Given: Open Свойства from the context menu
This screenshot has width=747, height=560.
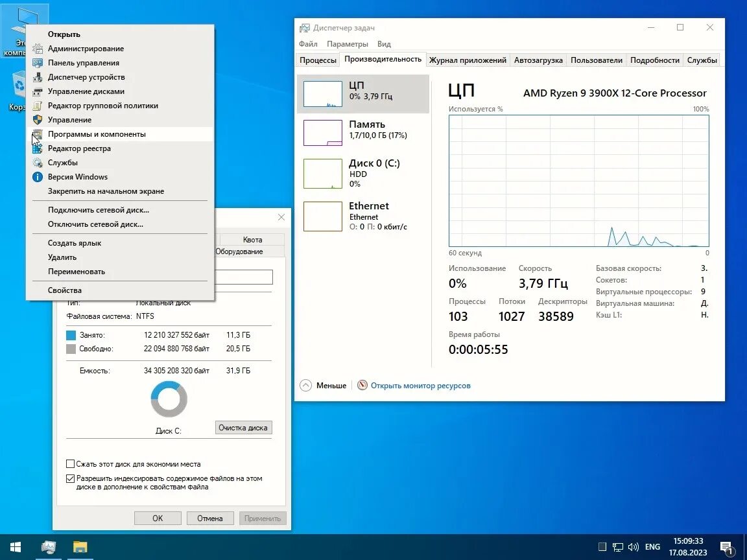Looking at the screenshot, I should click(119, 290).
